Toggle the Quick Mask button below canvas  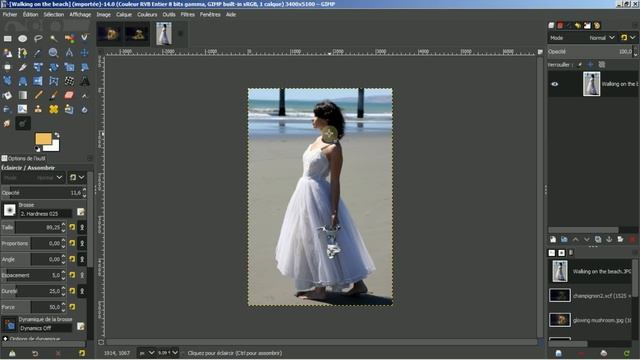[101, 342]
